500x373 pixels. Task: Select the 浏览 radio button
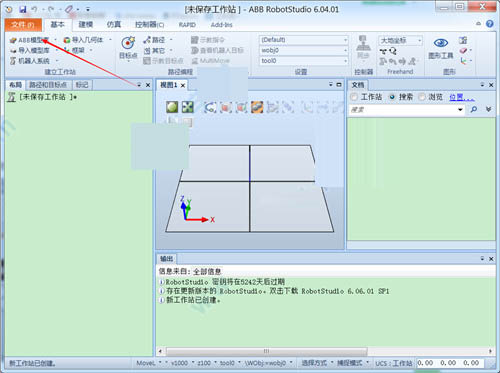click(422, 97)
